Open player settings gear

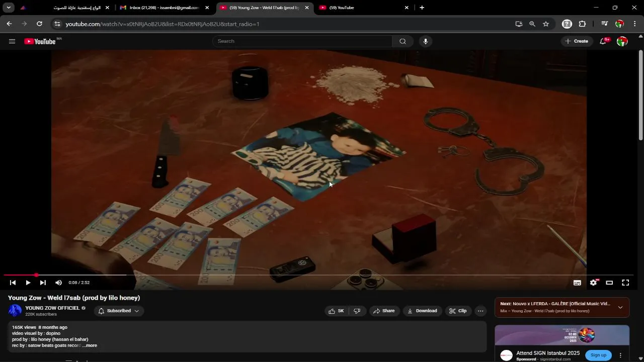(x=593, y=283)
